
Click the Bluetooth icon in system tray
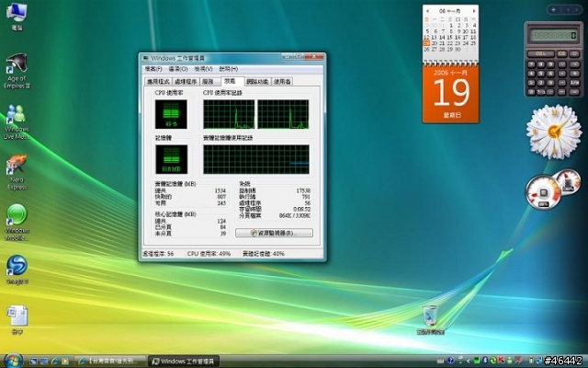coord(485,361)
